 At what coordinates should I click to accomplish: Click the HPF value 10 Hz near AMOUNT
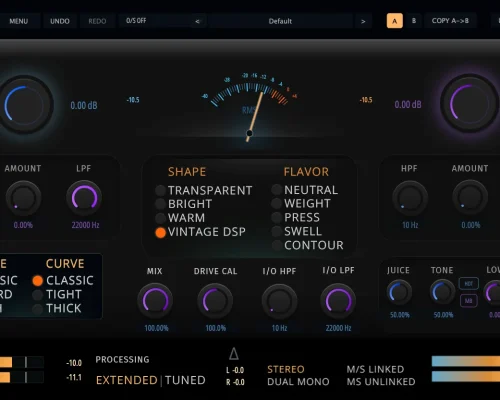410,225
